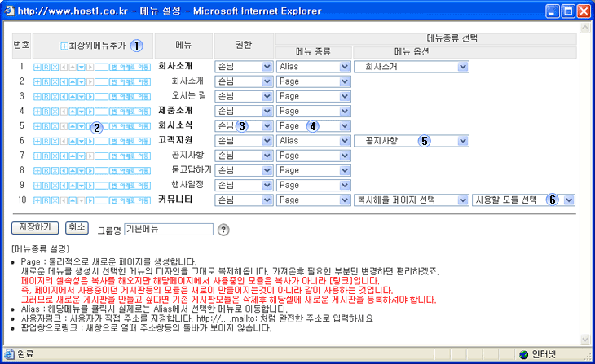Screen dimensions: 595x364
Task: Expand the 공지사항 메뉴 옵션 dropdown in row 6
Action: (x=412, y=141)
